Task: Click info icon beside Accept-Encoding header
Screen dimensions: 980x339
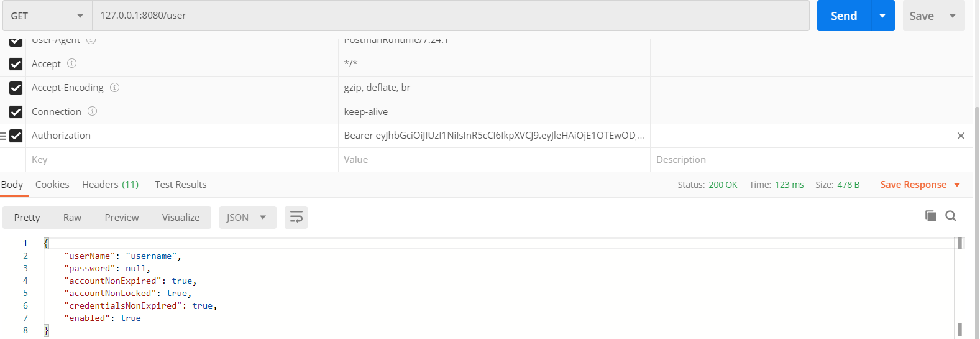Action: (114, 88)
